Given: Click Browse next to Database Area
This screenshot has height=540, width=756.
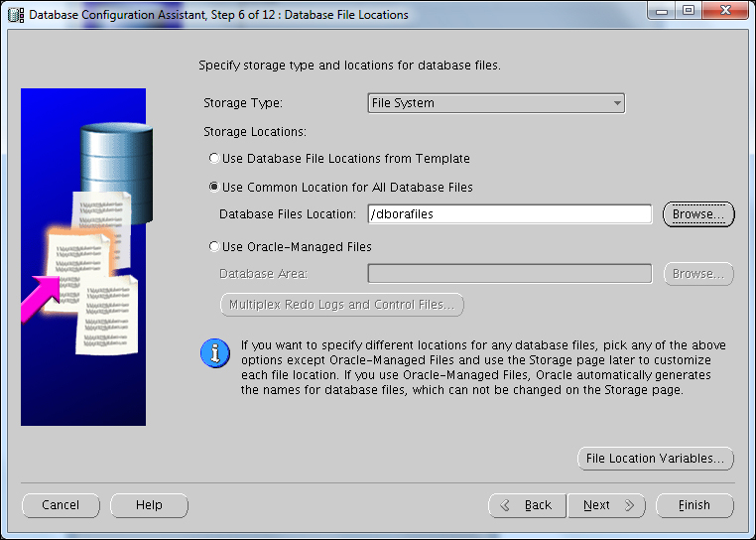Looking at the screenshot, I should click(x=697, y=274).
